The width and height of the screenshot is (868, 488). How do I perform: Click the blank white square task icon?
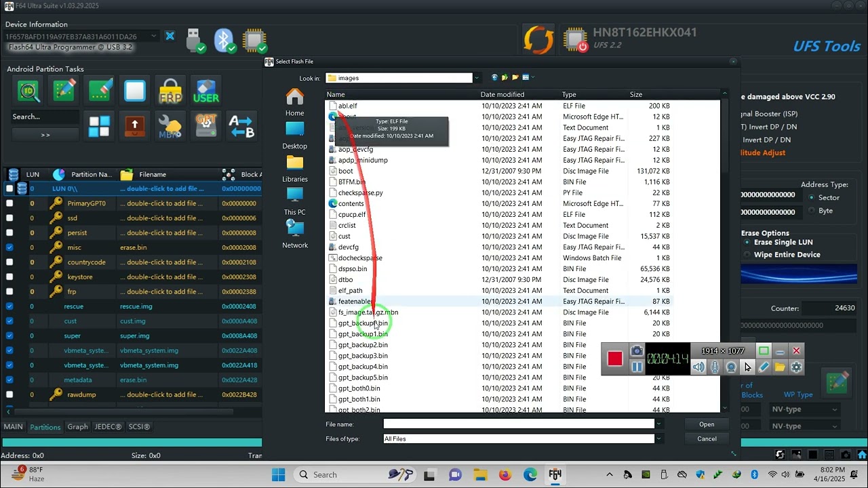(135, 91)
